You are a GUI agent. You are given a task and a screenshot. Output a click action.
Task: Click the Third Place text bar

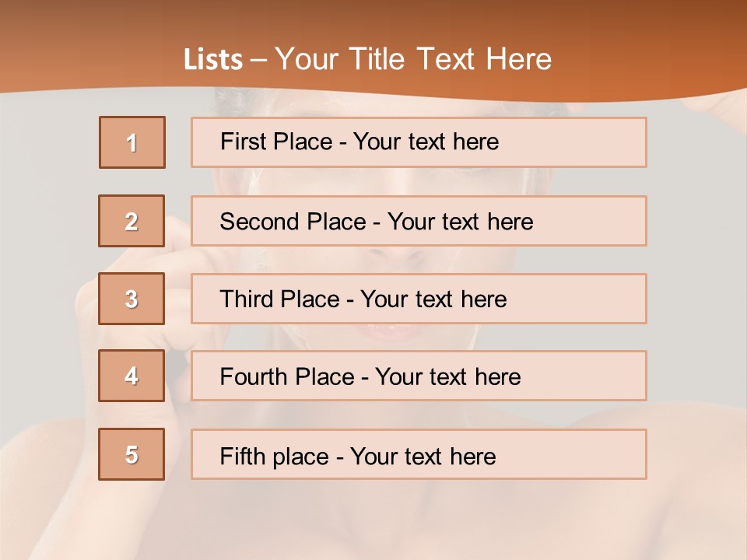(x=419, y=299)
